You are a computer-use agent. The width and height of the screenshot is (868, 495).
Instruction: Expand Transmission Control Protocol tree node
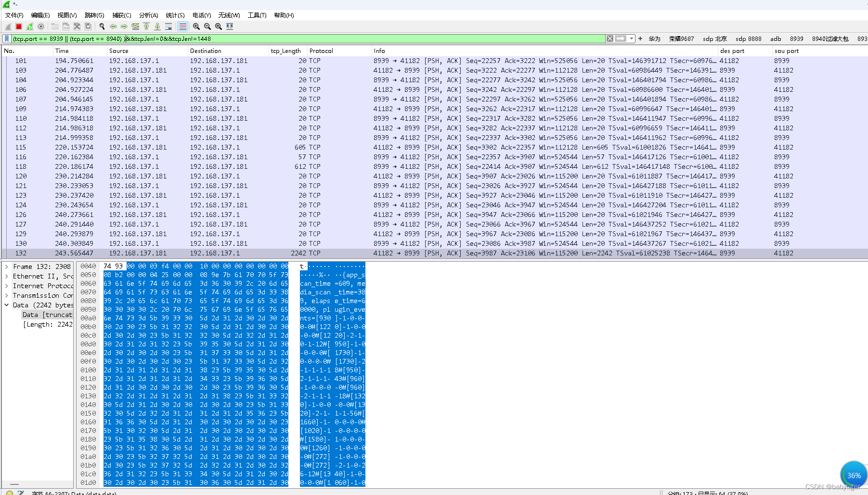(x=6, y=295)
